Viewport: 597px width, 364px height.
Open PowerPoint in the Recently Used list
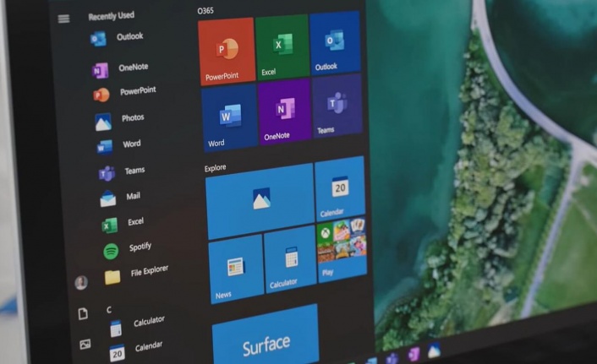[124, 93]
